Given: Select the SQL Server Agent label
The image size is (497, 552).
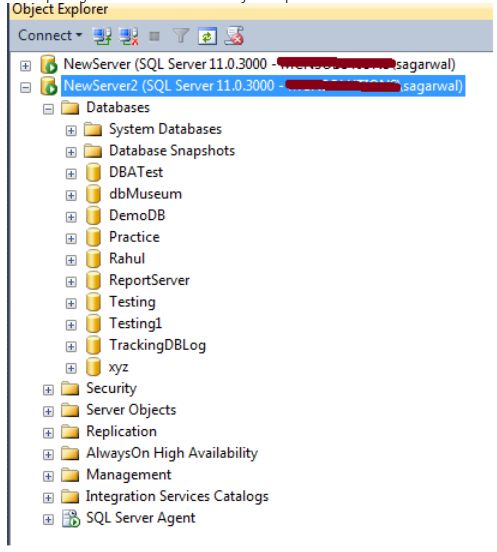Looking at the screenshot, I should coord(140,518).
